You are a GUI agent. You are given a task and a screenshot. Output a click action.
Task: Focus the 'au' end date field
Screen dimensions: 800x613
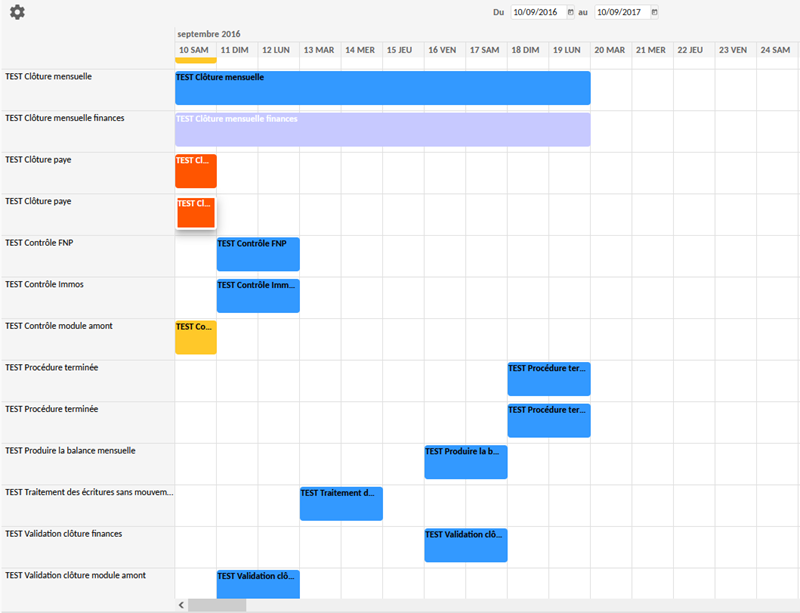[621, 13]
